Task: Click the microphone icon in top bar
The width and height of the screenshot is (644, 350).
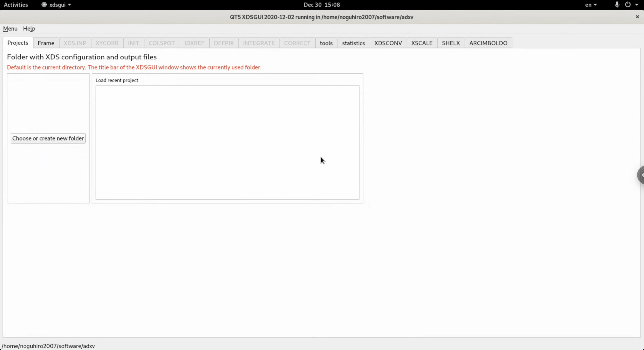Action: point(617,5)
